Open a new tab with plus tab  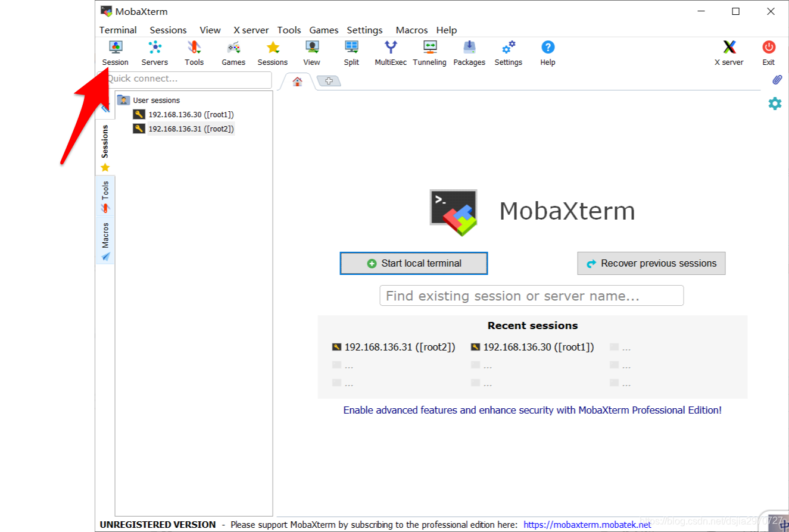(x=328, y=81)
